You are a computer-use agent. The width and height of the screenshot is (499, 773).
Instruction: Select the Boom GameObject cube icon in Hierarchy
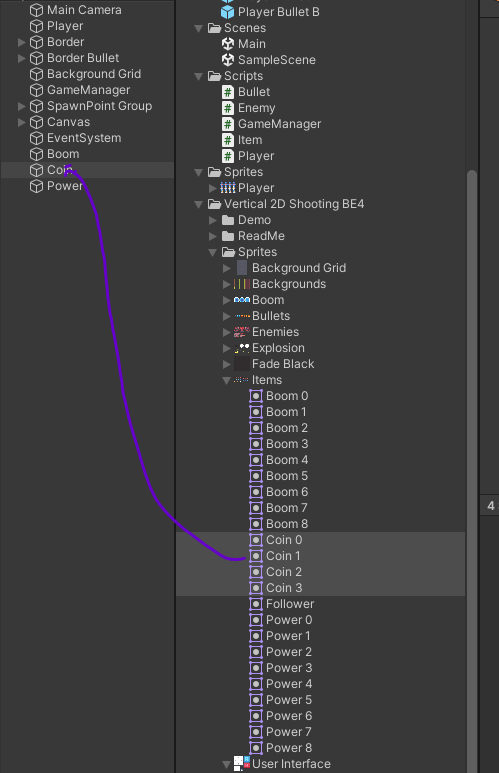(x=36, y=154)
